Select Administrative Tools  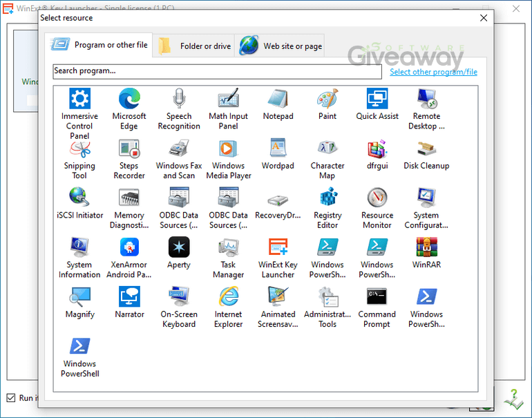pyautogui.click(x=327, y=296)
